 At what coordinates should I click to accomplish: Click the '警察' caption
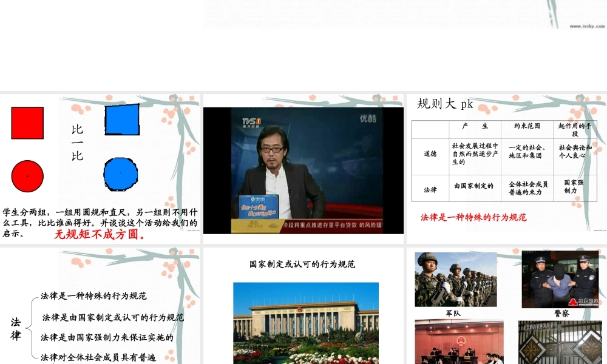click(x=561, y=314)
